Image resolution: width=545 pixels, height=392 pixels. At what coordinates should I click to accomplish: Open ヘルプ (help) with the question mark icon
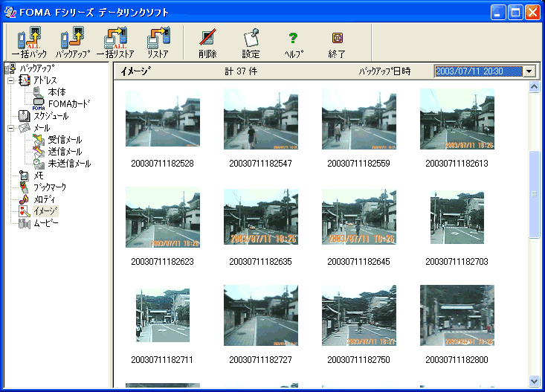click(x=293, y=42)
